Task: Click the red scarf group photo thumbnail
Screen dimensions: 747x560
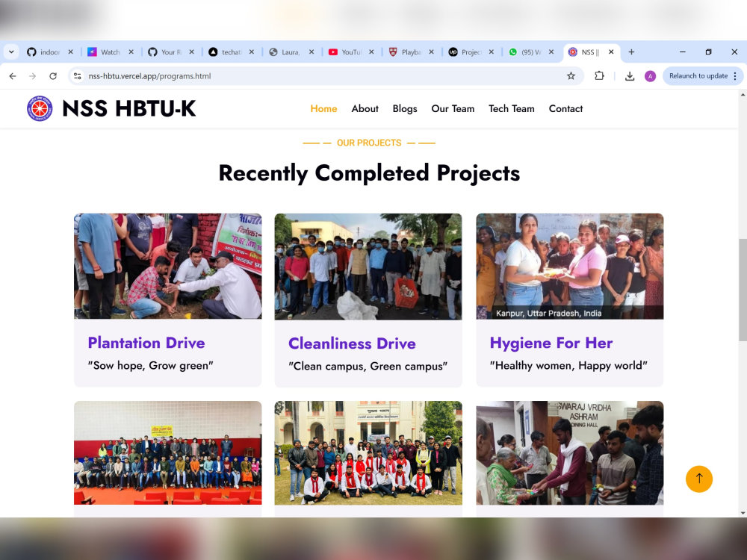Action: [368, 453]
